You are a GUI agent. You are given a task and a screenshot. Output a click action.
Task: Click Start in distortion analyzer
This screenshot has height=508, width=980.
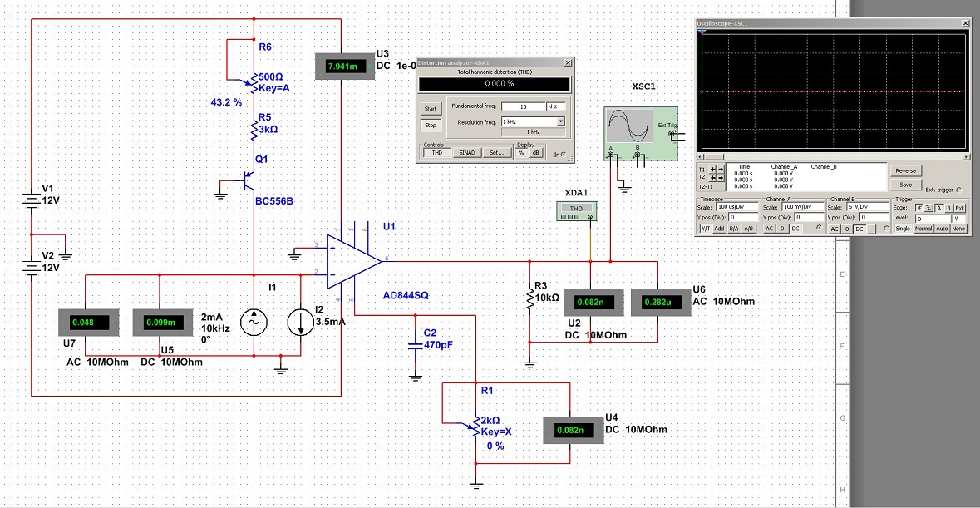(431, 109)
